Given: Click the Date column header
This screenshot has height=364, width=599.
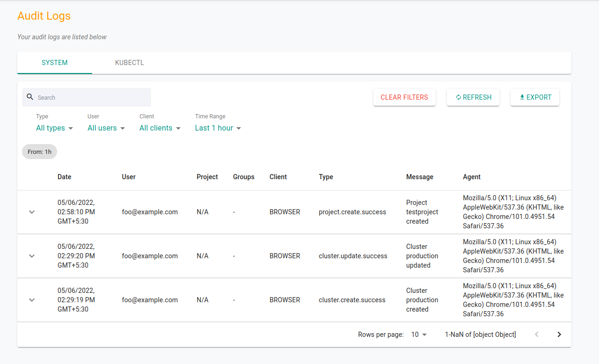Looking at the screenshot, I should point(65,177).
